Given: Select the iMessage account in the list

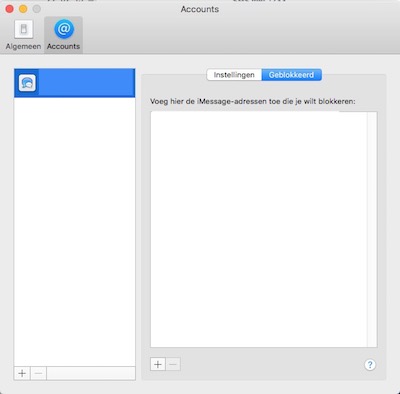Looking at the screenshot, I should (x=75, y=83).
